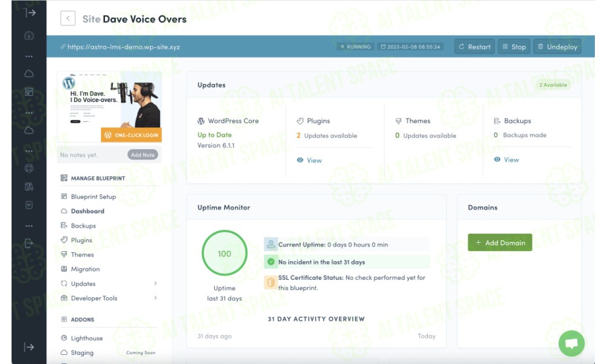Image resolution: width=607 pixels, height=364 pixels.
Task: Expand the Developer Tools submenu chevron
Action: 155,298
